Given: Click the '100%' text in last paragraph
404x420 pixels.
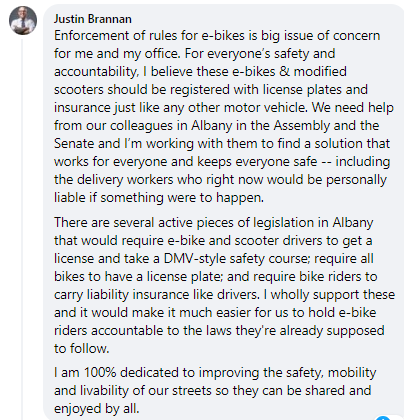Looking at the screenshot, I should (100, 372).
